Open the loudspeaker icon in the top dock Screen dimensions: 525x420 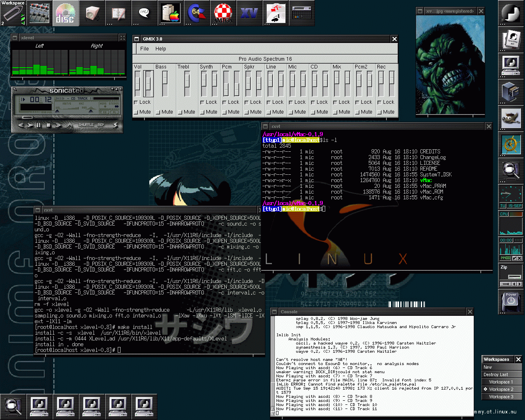[92, 13]
